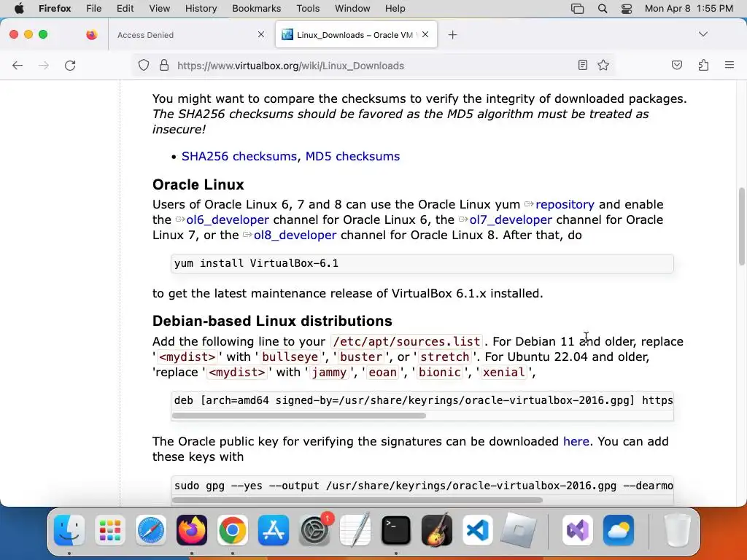Open System Settings from the Dock
Image resolution: width=747 pixels, height=560 pixels.
click(314, 530)
